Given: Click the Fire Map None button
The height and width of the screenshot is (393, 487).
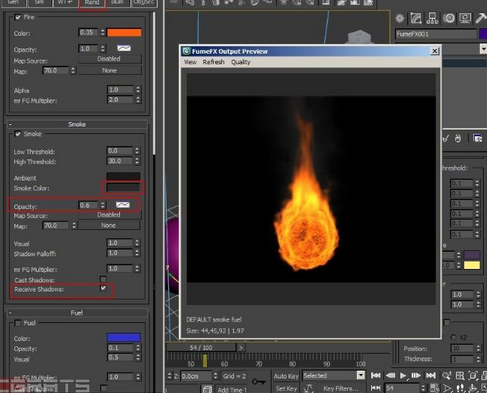Looking at the screenshot, I should coord(110,71).
